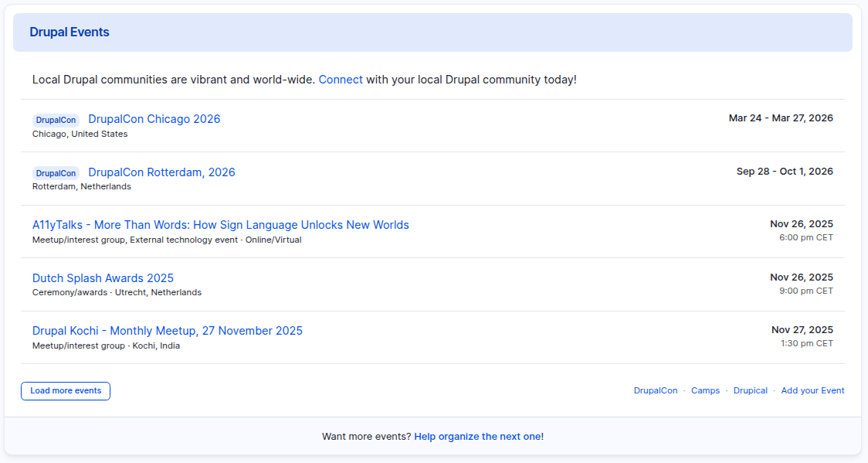Click the Drupal Events heading
Screen dimensions: 868x463
click(70, 32)
